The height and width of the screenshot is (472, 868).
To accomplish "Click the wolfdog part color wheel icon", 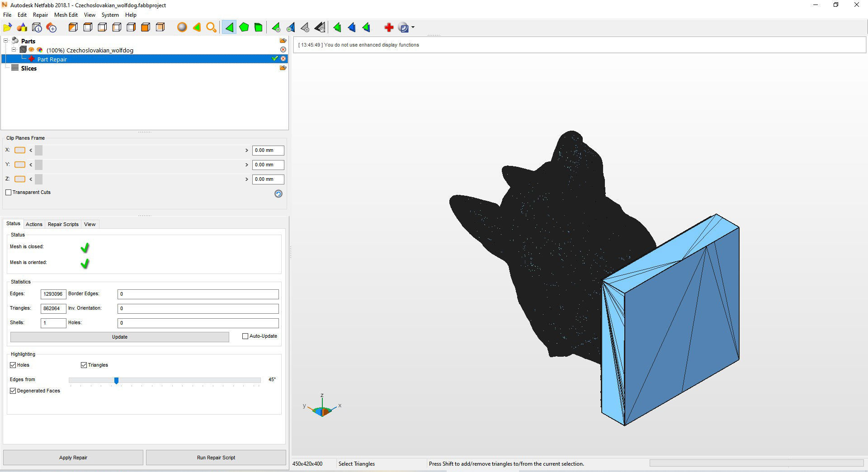I will [x=40, y=50].
